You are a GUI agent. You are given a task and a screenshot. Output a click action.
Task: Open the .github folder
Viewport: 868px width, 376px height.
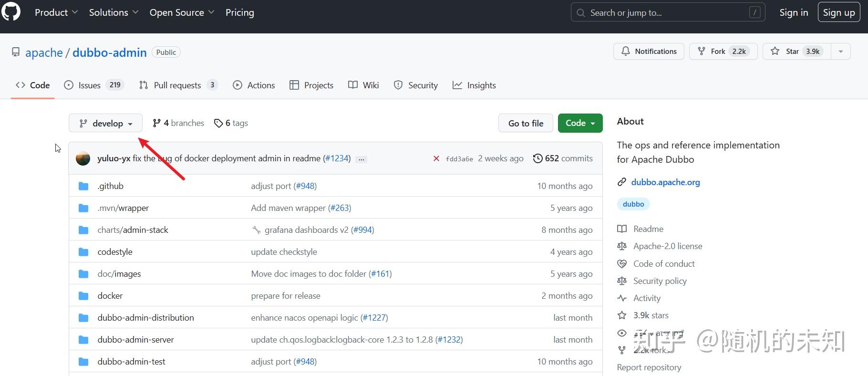pyautogui.click(x=110, y=186)
